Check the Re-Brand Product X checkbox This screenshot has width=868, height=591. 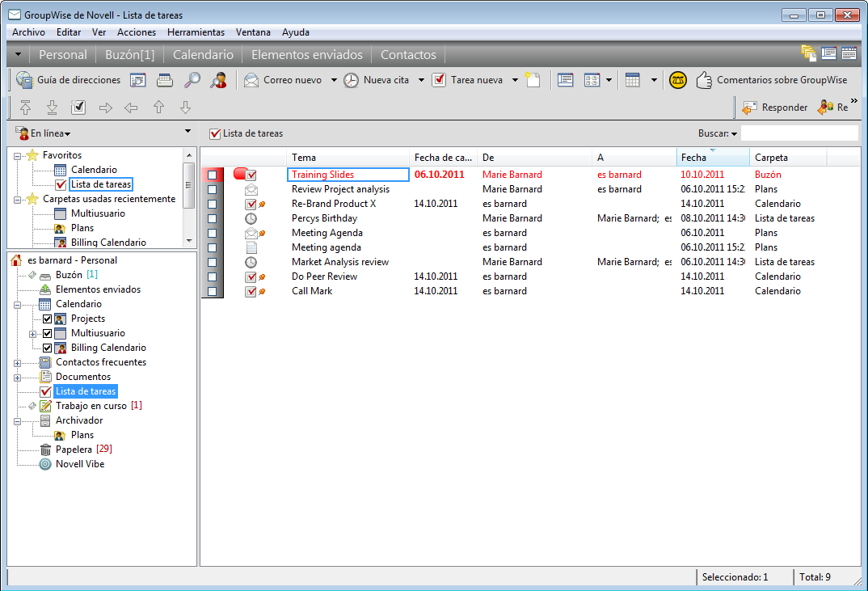[212, 204]
